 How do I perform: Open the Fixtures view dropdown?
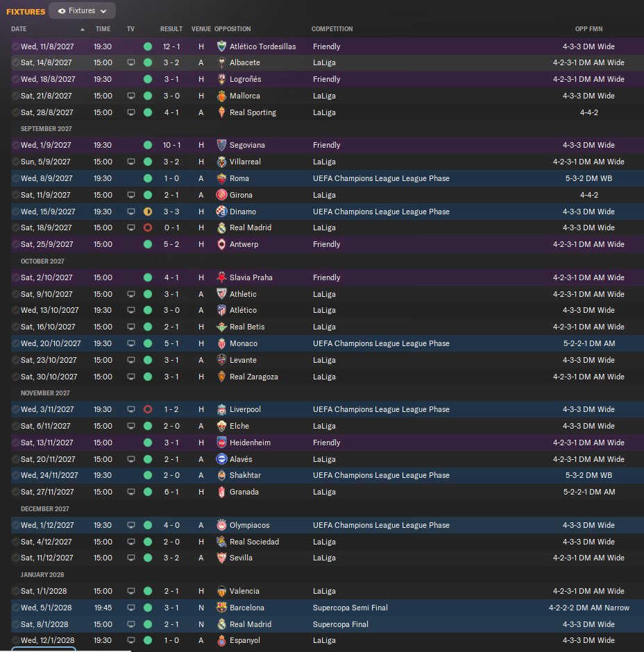[x=82, y=11]
